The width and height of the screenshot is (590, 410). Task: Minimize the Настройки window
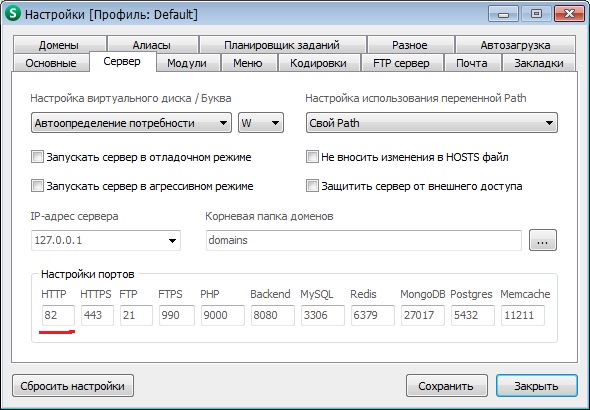coord(503,14)
